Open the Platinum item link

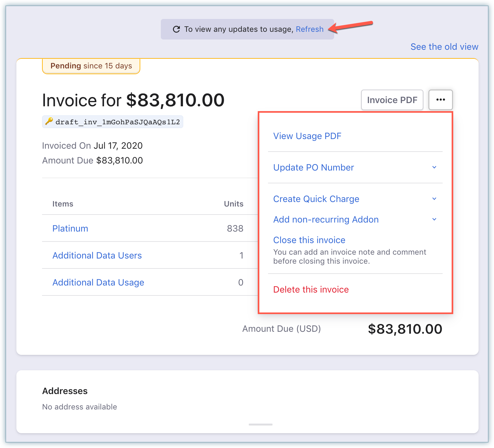[70, 229]
